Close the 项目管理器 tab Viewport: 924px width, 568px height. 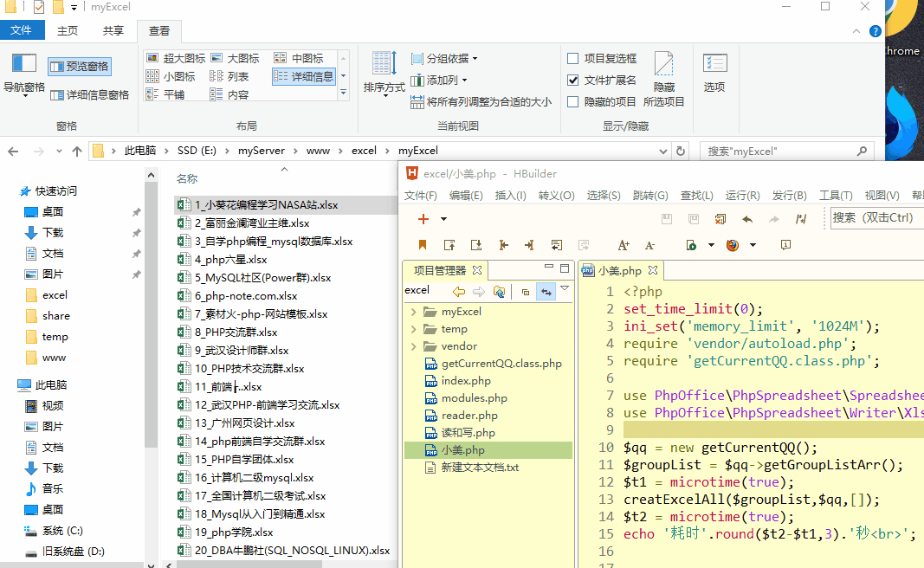tap(477, 270)
